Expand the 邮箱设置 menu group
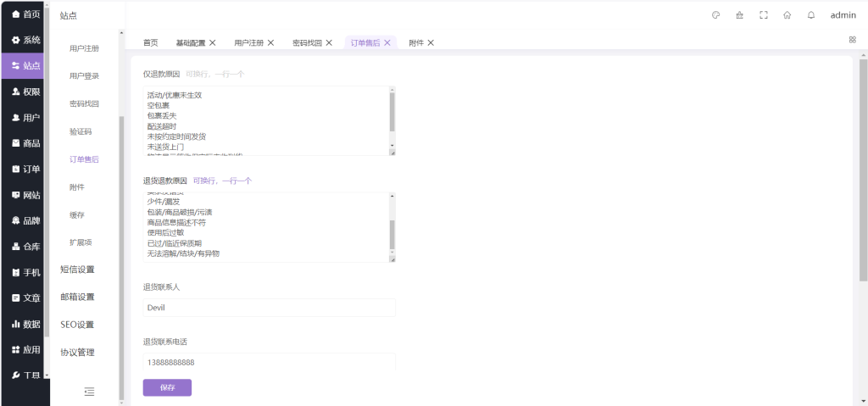The image size is (868, 406). [77, 297]
